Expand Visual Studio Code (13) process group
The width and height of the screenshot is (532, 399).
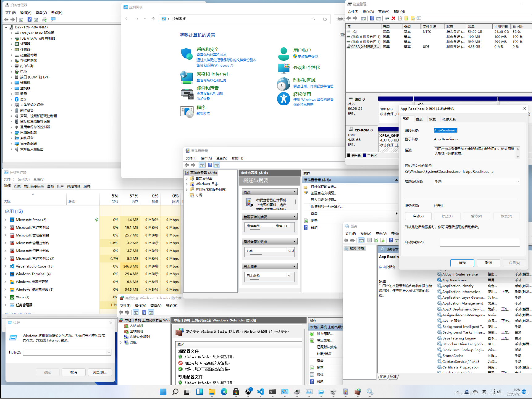point(5,266)
